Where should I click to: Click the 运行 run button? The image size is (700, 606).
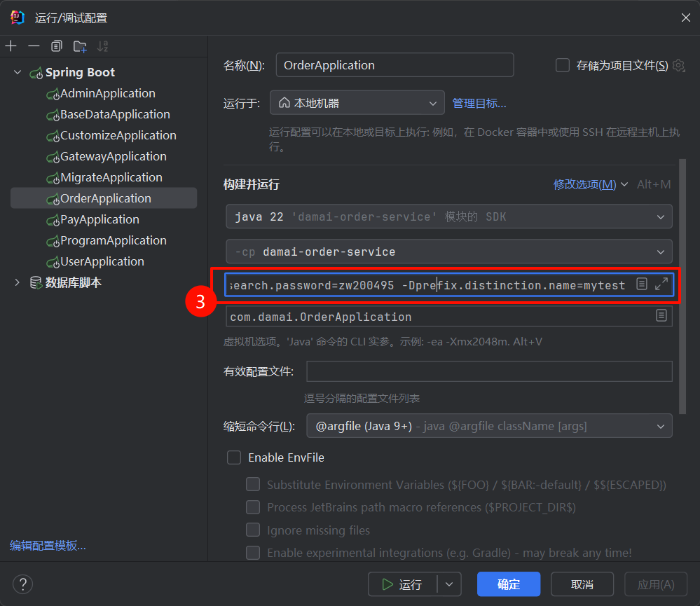coord(402,584)
